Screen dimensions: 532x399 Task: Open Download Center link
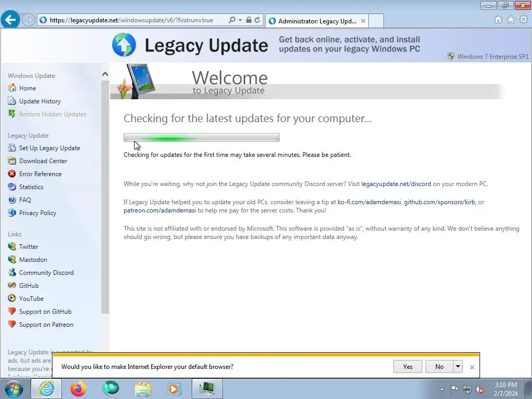pyautogui.click(x=43, y=161)
